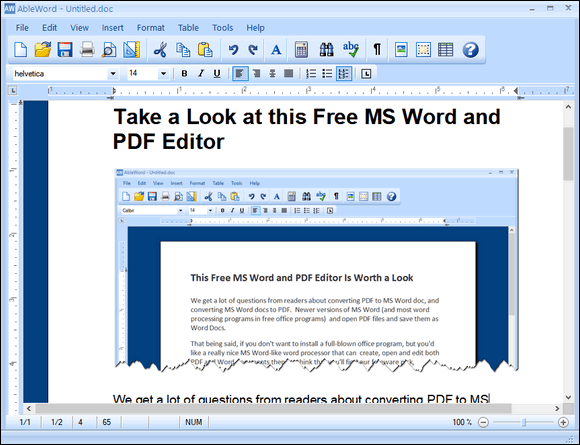Image resolution: width=580 pixels, height=445 pixels.
Task: Open the font size dropdown arrow
Action: (163, 74)
